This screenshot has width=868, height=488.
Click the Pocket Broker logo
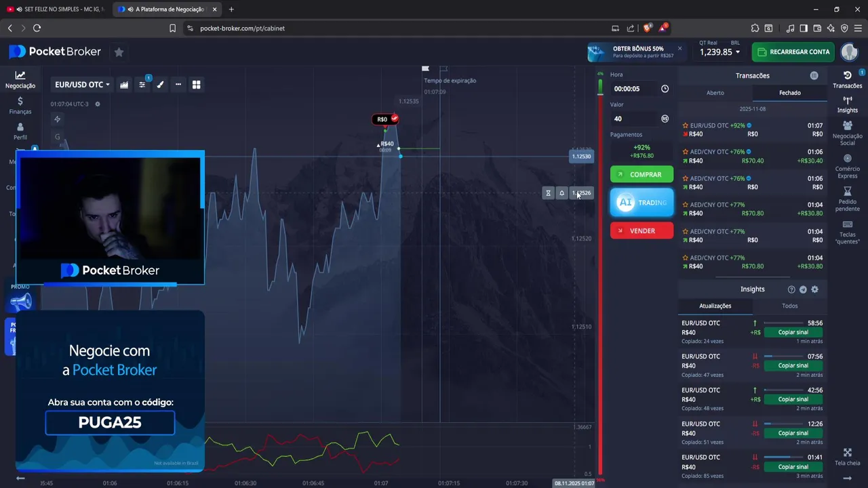coord(55,52)
